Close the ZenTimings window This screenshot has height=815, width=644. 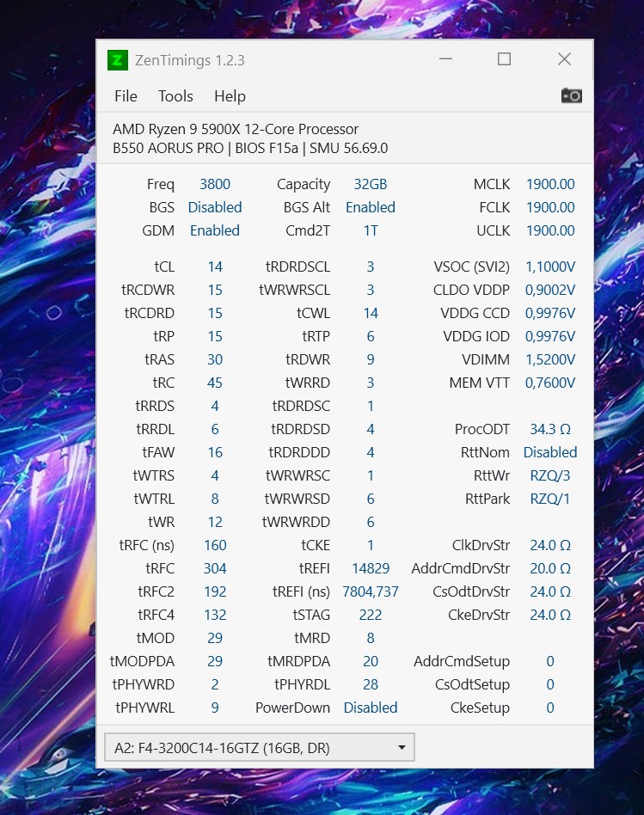click(564, 59)
